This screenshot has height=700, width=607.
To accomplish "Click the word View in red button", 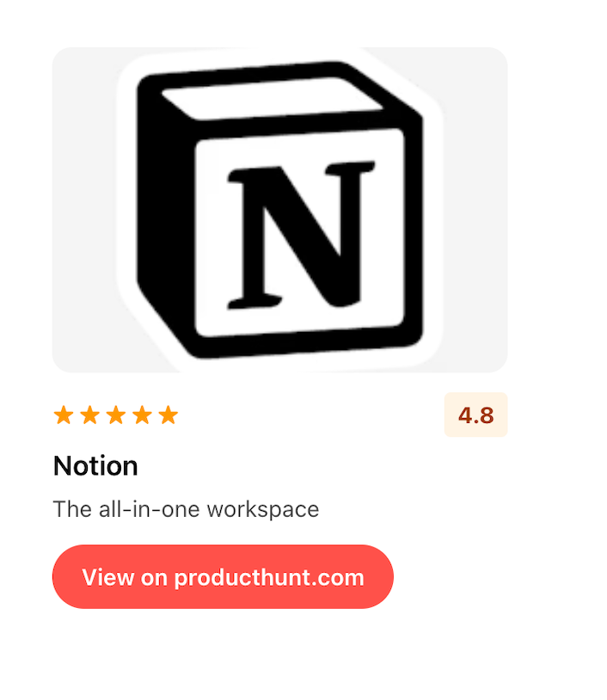I will coord(108,577).
